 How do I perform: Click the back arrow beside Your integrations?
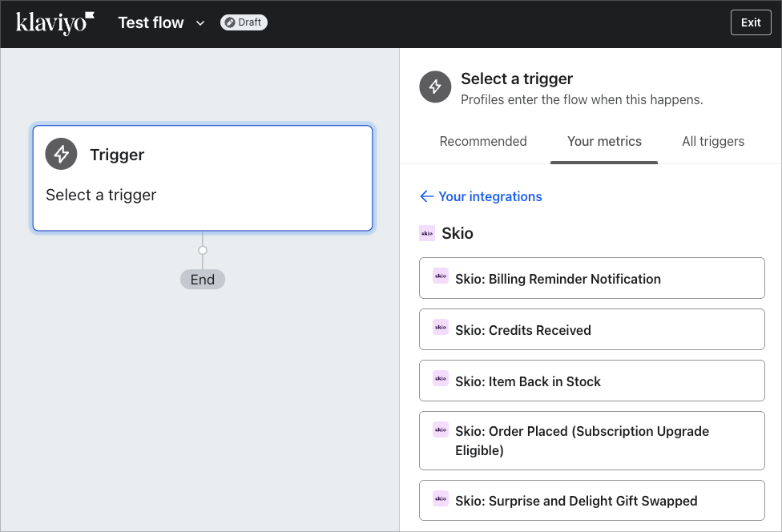pos(426,196)
